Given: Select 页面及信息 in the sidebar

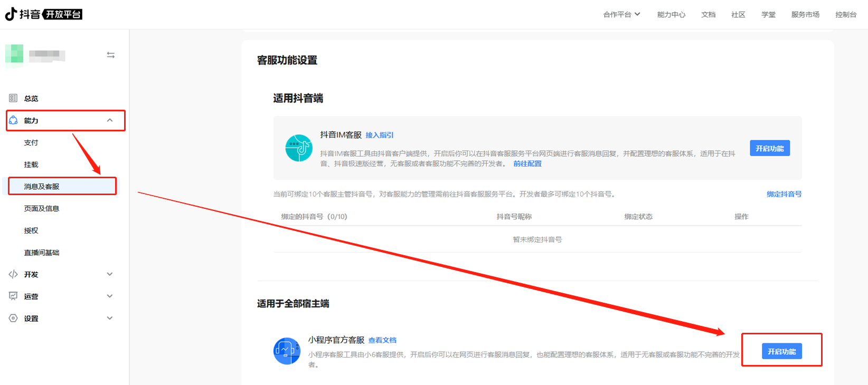Looking at the screenshot, I should point(42,208).
